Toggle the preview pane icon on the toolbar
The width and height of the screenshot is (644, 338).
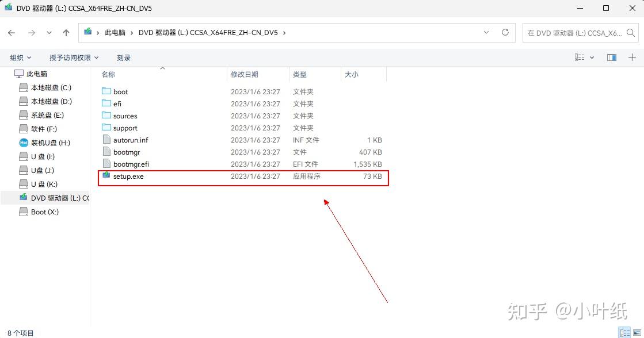[611, 57]
